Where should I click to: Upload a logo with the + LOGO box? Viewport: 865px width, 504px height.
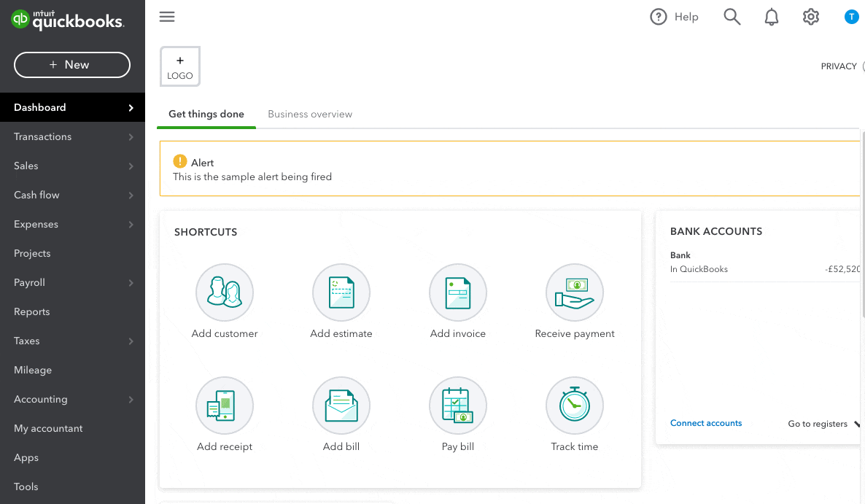point(180,66)
